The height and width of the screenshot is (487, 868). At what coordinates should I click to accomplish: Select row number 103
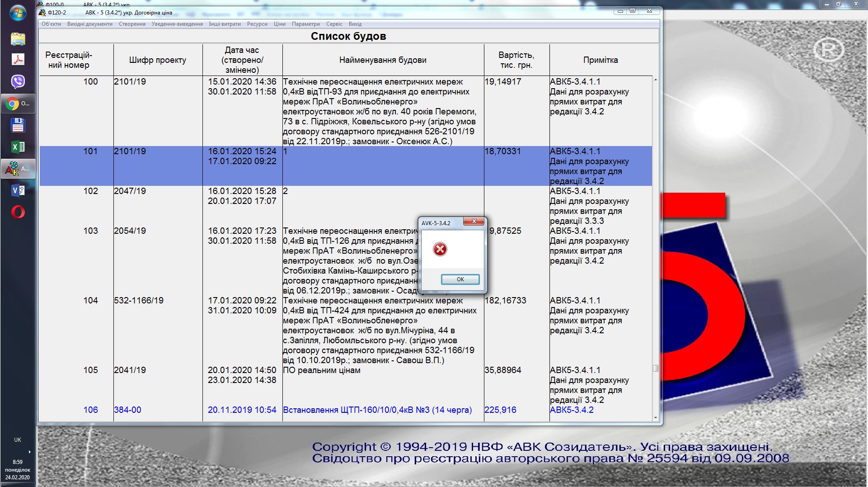pyautogui.click(x=346, y=260)
